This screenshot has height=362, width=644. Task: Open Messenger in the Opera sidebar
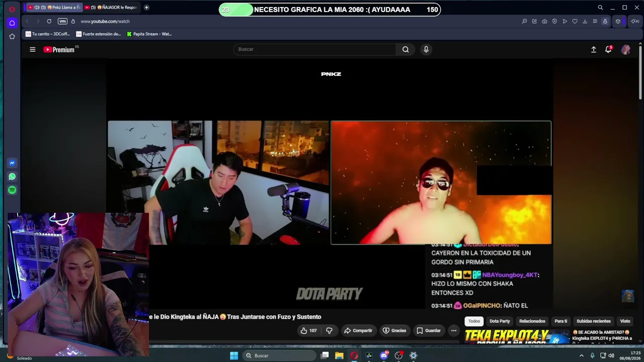click(x=12, y=163)
